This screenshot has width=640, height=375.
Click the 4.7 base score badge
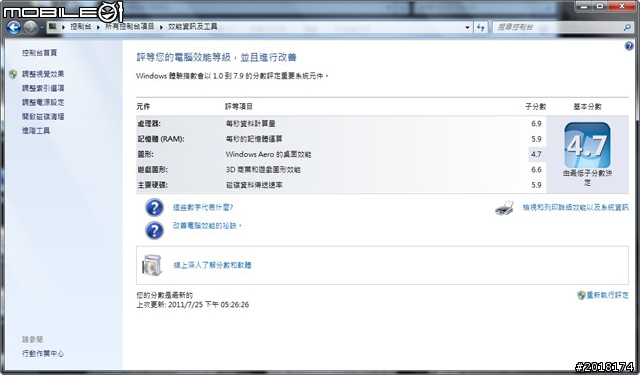coord(587,145)
